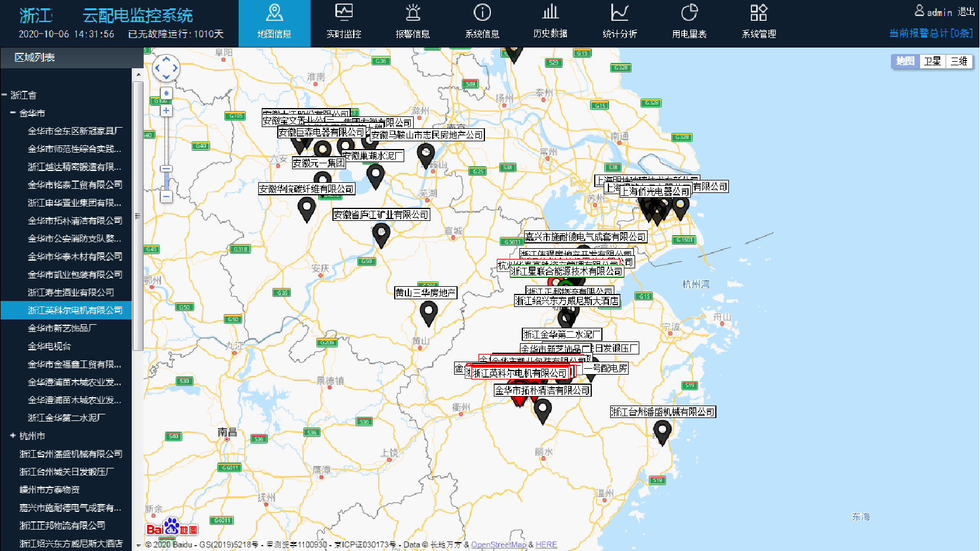Select 嵊州市方泰物资 in region list
This screenshot has width=980, height=551.
(x=49, y=490)
